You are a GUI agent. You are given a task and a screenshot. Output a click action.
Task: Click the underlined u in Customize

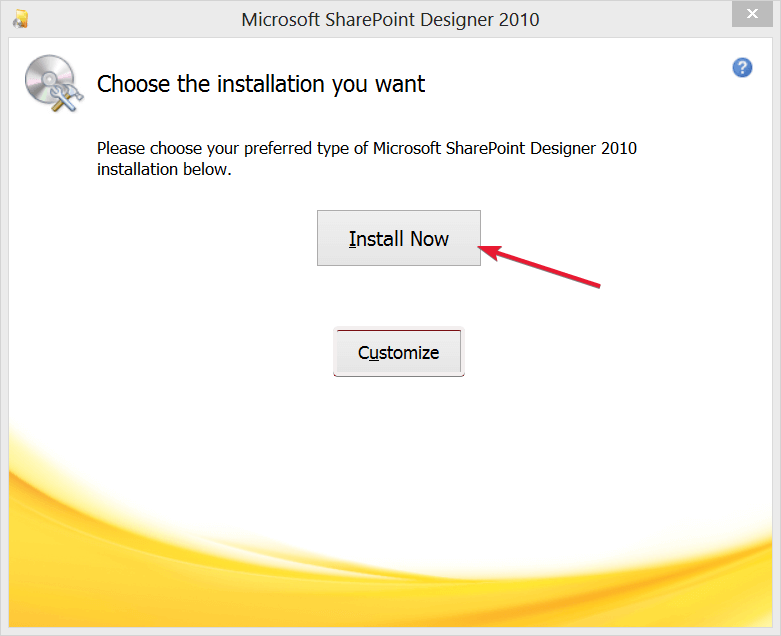(x=372, y=353)
